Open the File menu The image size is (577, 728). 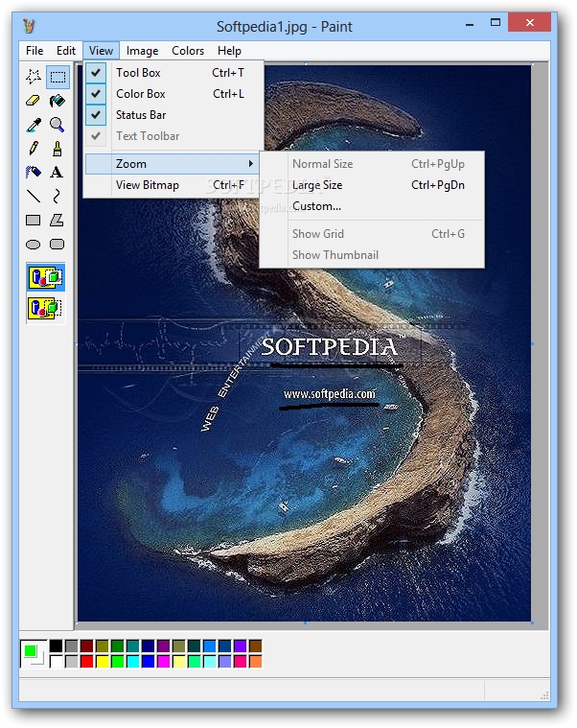click(x=35, y=51)
